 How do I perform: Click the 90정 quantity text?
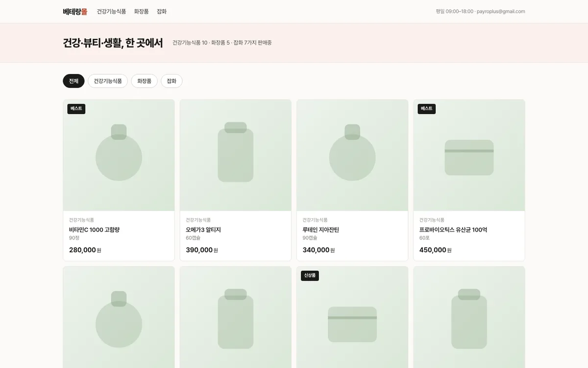point(74,238)
